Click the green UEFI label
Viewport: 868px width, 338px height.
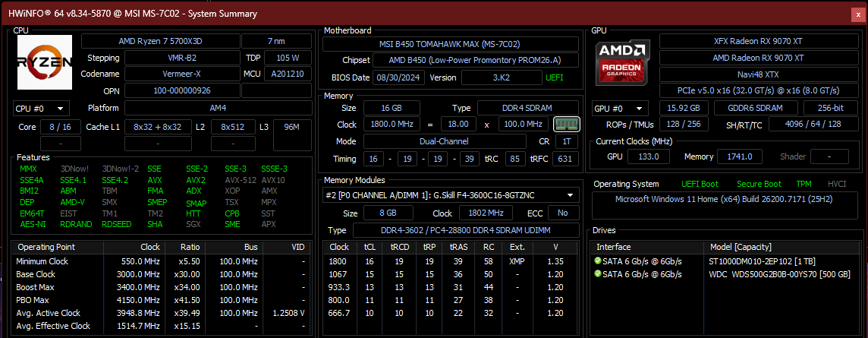coord(555,77)
